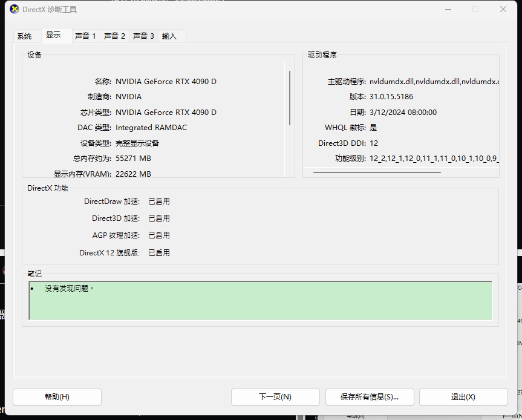Click the 功能级别: field label
Image resolution: width=522 pixels, height=420 pixels.
point(350,159)
